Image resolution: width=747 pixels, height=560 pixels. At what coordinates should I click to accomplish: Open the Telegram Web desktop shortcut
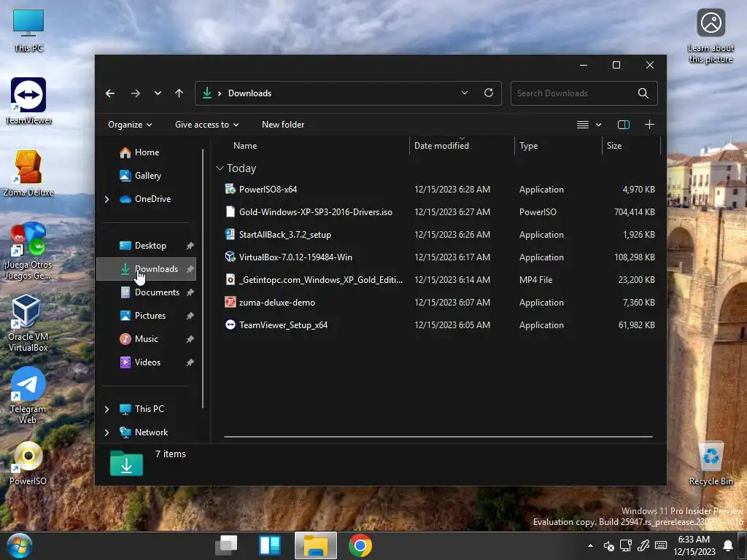tap(28, 395)
